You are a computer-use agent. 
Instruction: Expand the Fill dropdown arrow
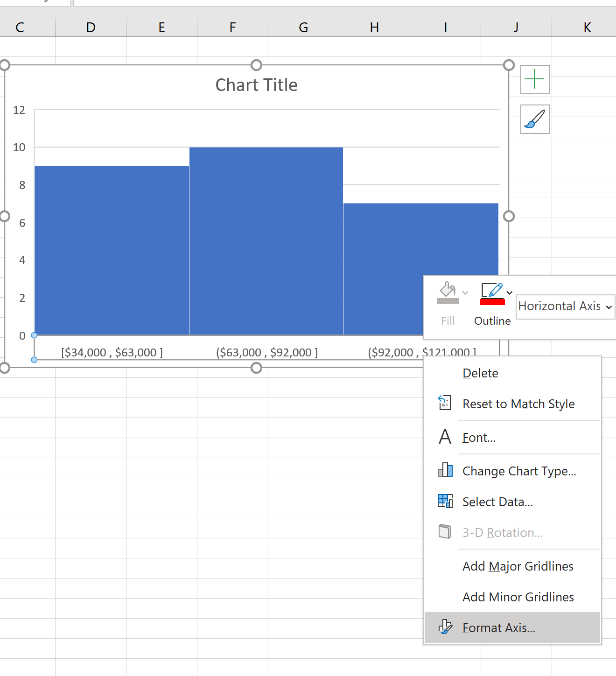pyautogui.click(x=465, y=293)
